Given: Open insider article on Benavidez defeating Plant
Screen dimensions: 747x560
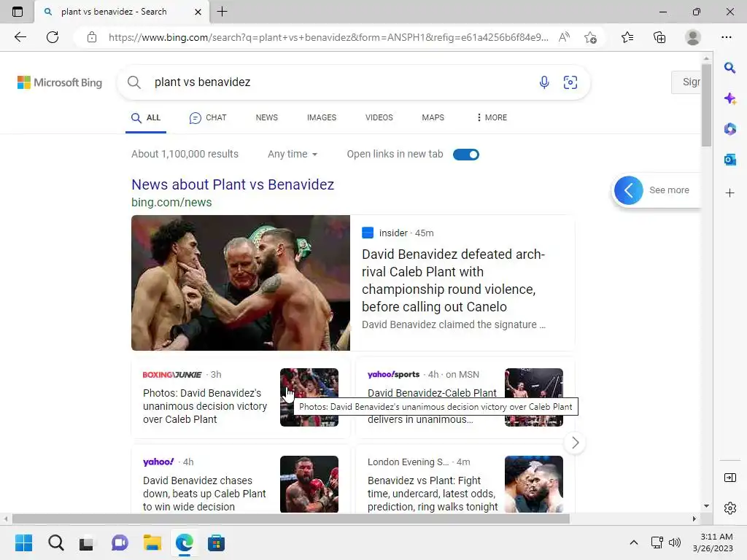Looking at the screenshot, I should 453,281.
